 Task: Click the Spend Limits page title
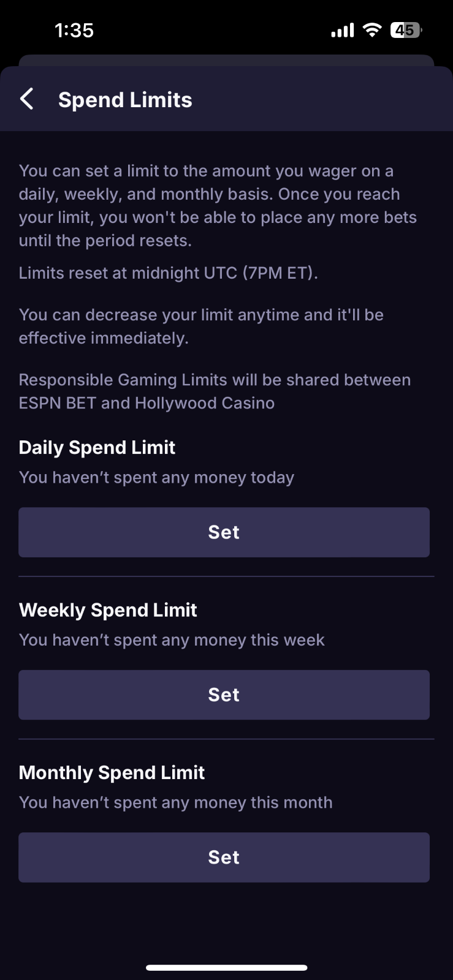[125, 100]
